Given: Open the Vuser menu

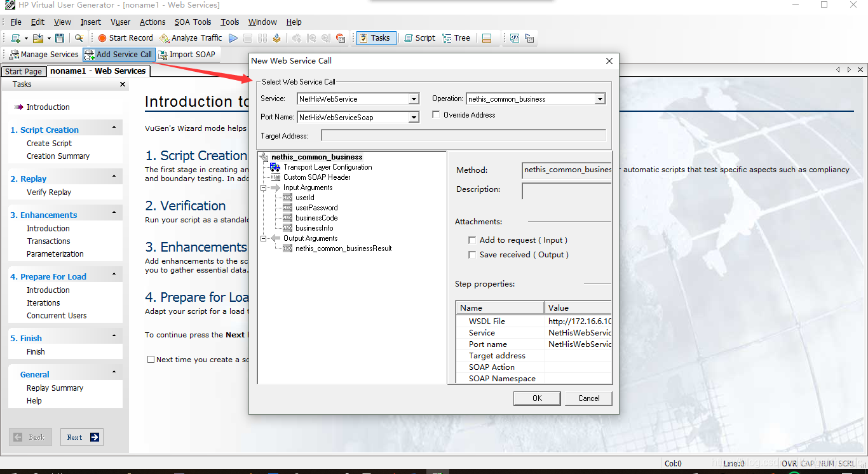Looking at the screenshot, I should click(x=120, y=22).
